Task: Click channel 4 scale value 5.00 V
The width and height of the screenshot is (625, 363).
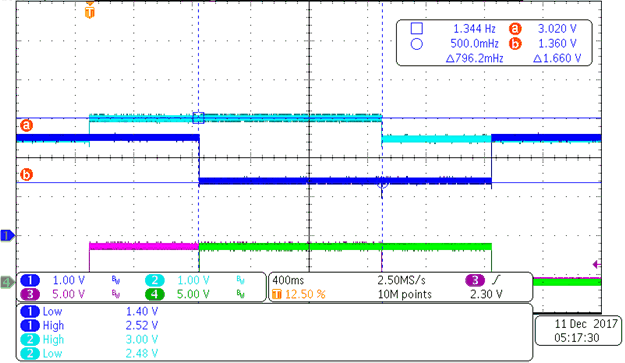Action: pos(193,294)
